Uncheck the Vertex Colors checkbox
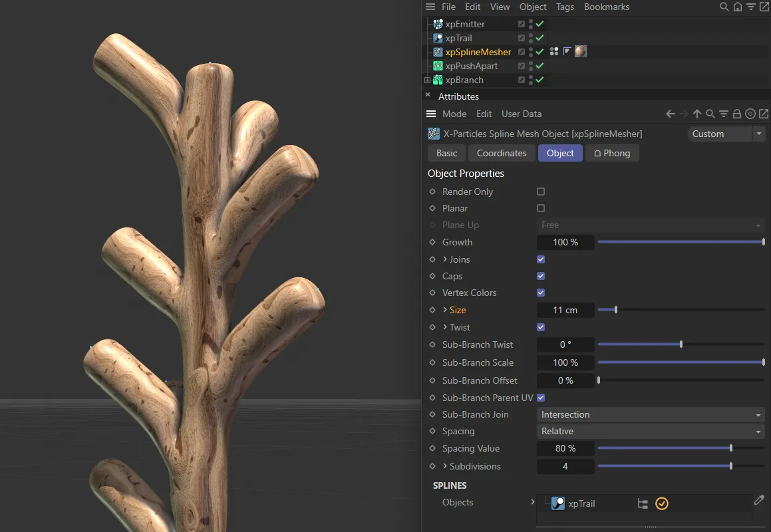 541,293
